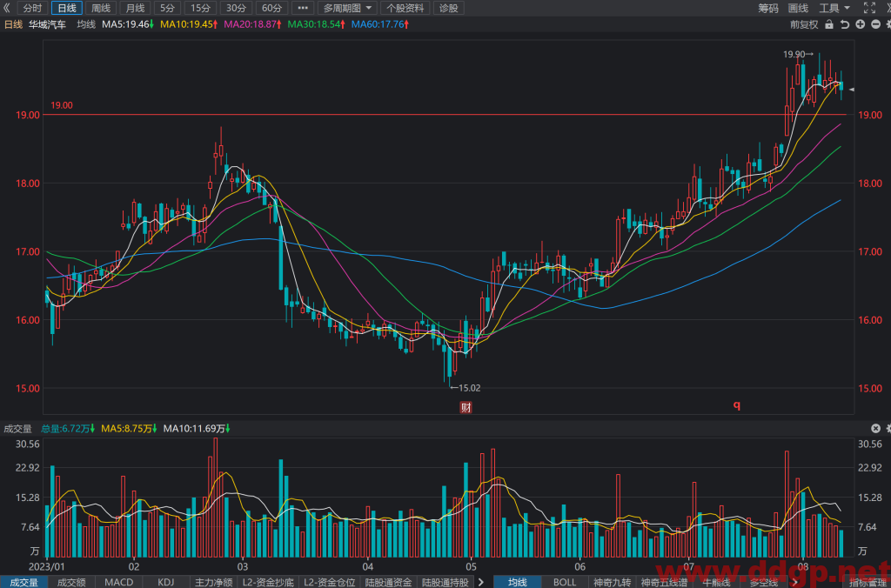Close the 成交量 volume sub-panel
891x588 pixels.
(875, 428)
